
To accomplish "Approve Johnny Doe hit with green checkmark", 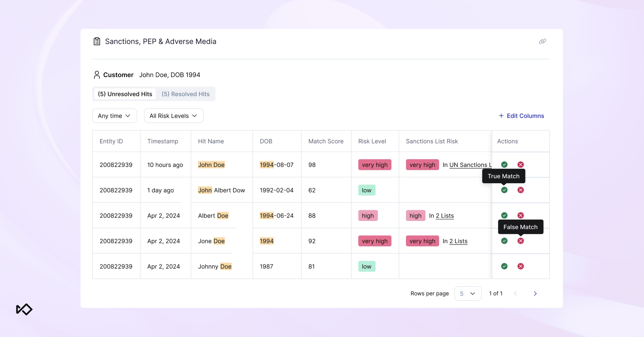I will click(504, 266).
